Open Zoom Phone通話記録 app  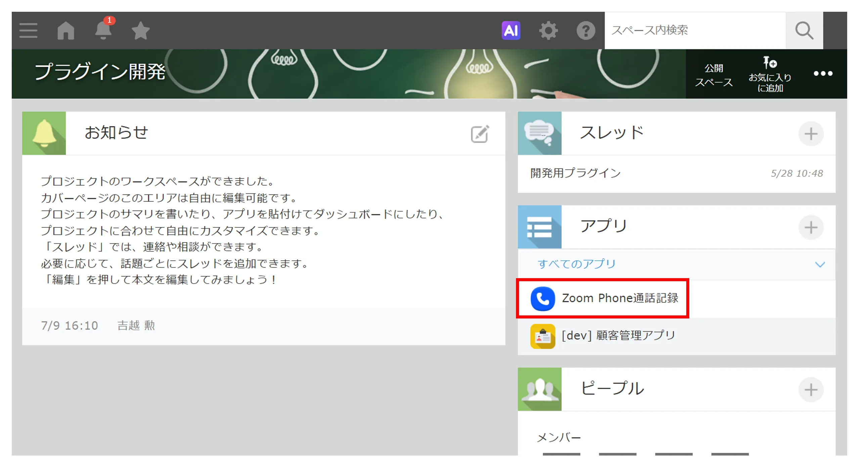620,298
